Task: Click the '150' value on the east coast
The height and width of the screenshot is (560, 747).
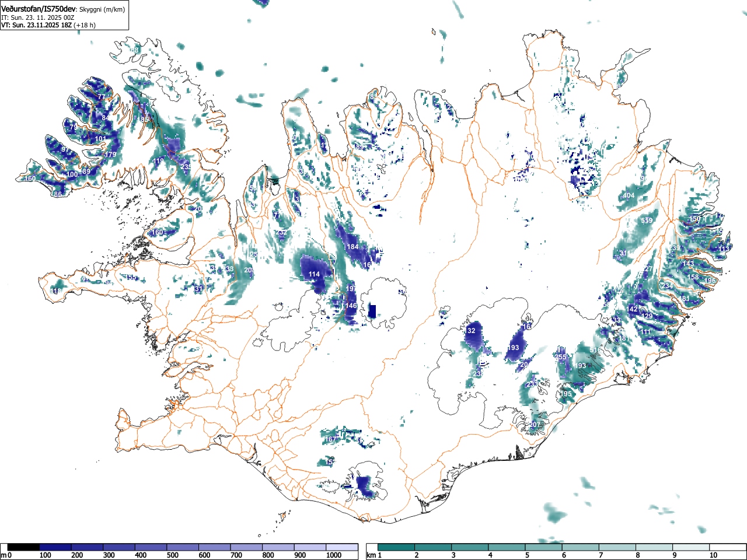Action: pos(694,219)
